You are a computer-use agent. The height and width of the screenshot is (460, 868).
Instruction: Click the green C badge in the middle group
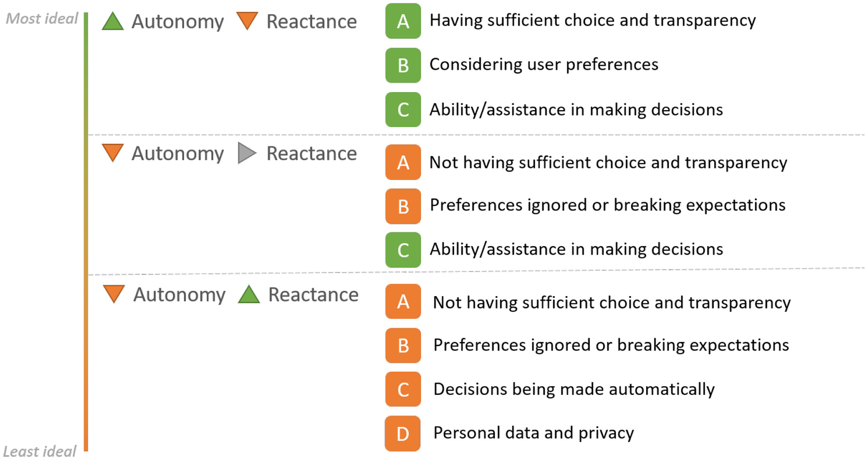click(403, 250)
